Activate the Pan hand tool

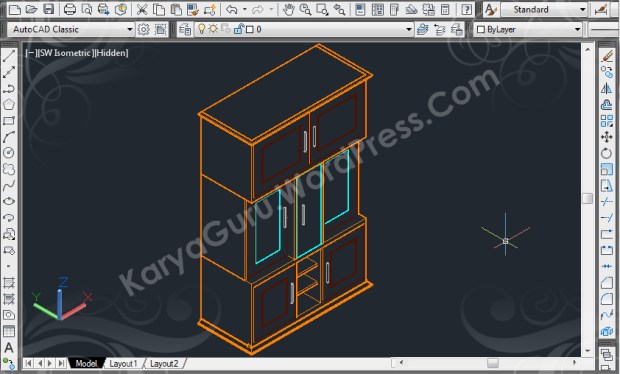point(289,9)
